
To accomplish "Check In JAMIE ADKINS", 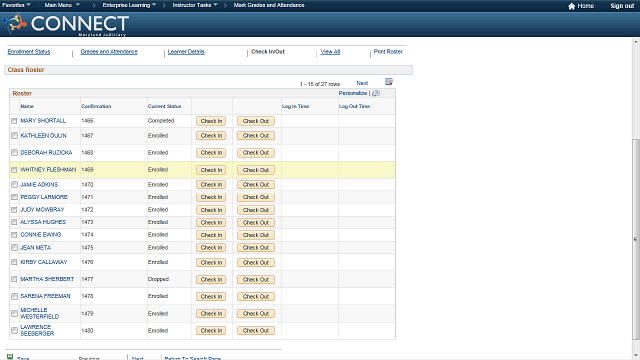I will (211, 184).
